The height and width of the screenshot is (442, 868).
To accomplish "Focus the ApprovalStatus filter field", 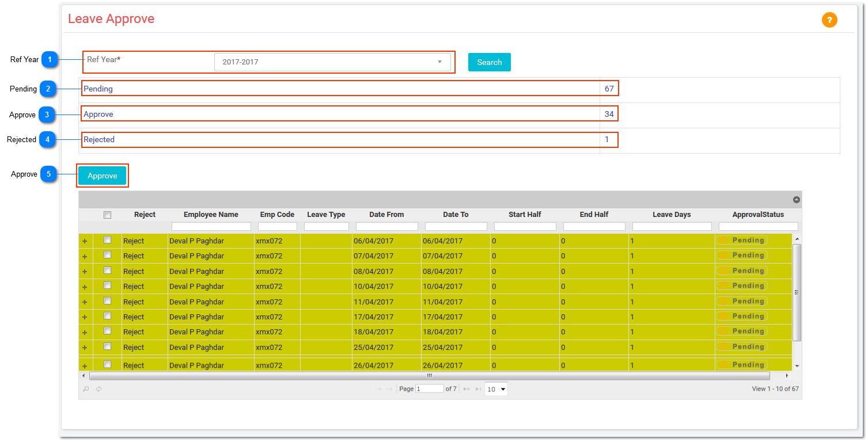I will (x=759, y=227).
